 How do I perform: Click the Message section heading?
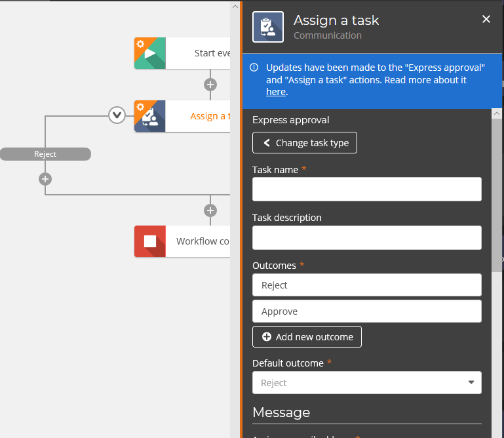click(281, 412)
